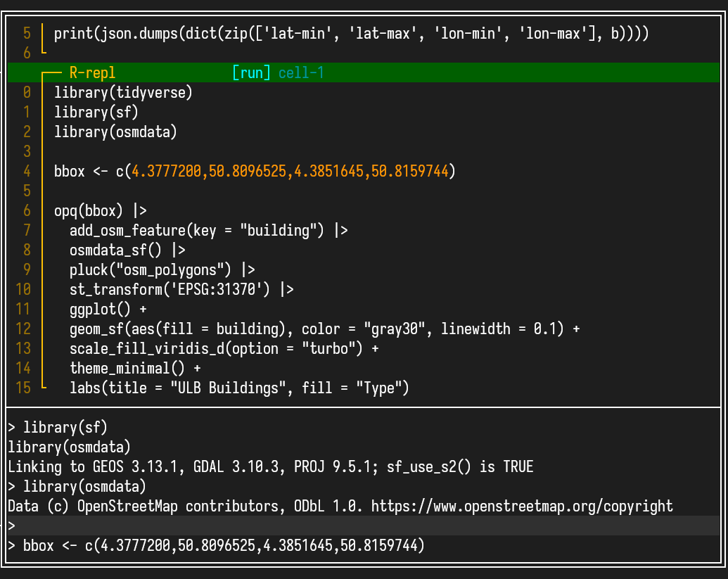This screenshot has width=728, height=579.
Task: Select the cell-1 label in header
Action: [x=301, y=72]
